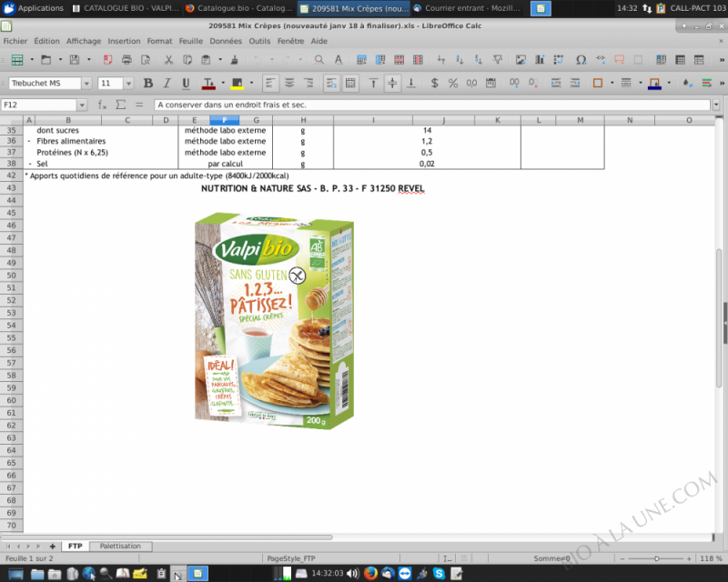Open the font name dropdown
728x582 pixels.
point(86,84)
